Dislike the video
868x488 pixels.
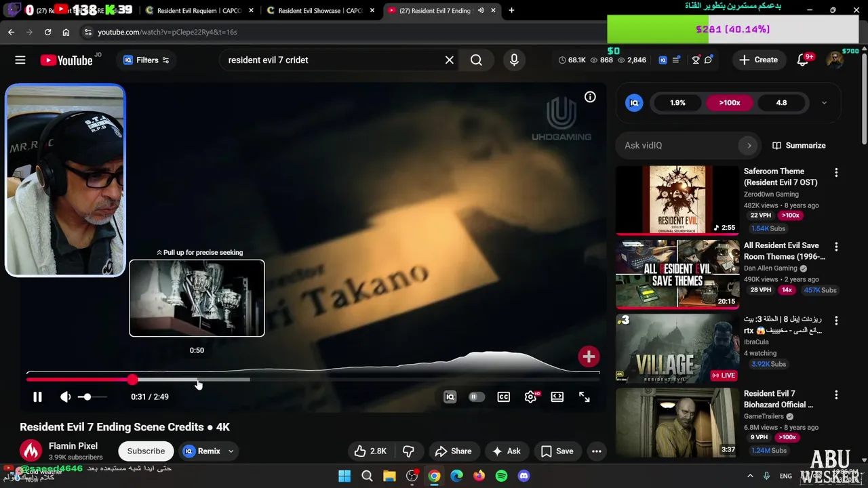click(408, 451)
